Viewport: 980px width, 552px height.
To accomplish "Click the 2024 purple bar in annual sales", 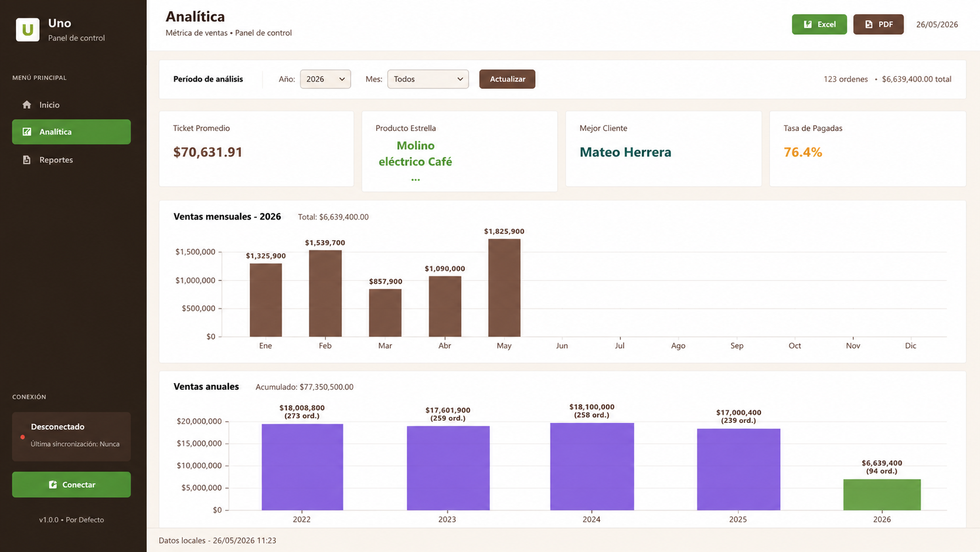I will (591, 466).
